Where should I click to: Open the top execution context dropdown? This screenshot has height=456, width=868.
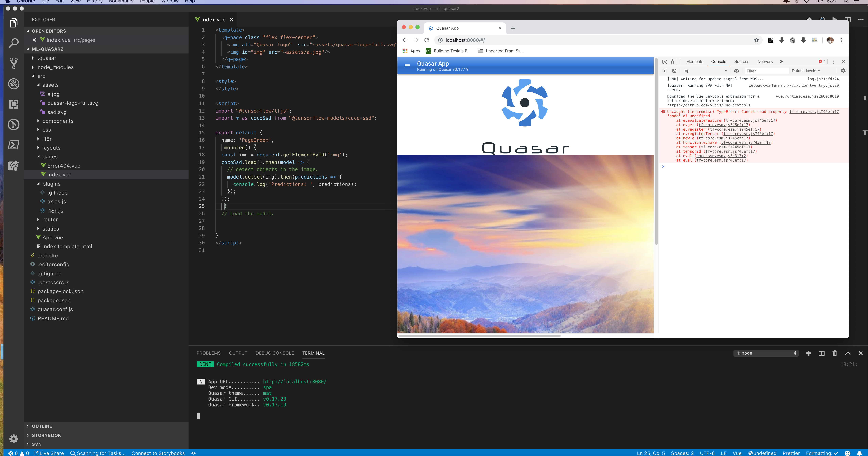705,71
